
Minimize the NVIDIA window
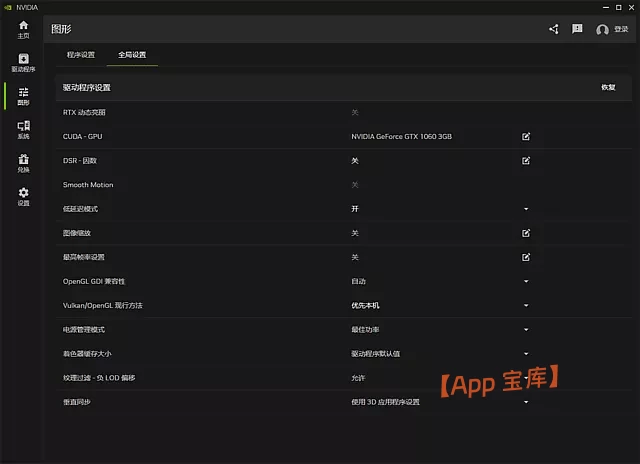[x=606, y=7]
